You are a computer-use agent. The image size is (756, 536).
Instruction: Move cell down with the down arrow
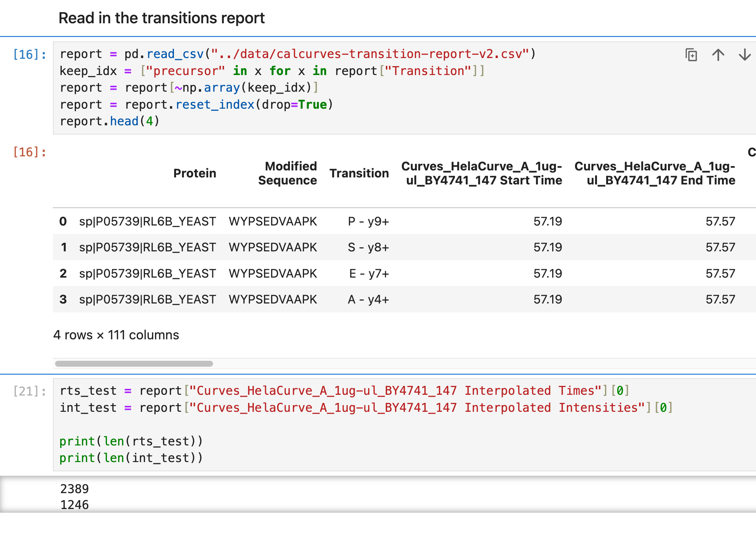click(x=745, y=55)
